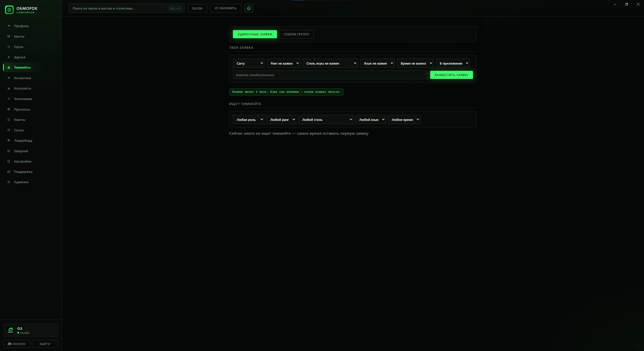Open the Контракты sidebar icon

tap(9, 88)
